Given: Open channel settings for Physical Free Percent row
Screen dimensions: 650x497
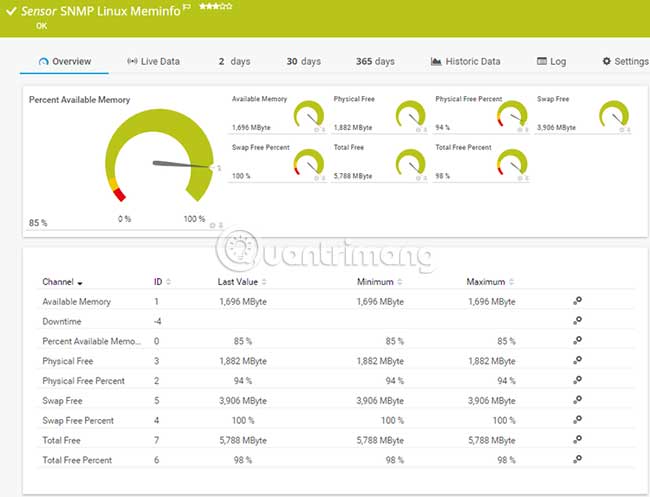Looking at the screenshot, I should [577, 380].
